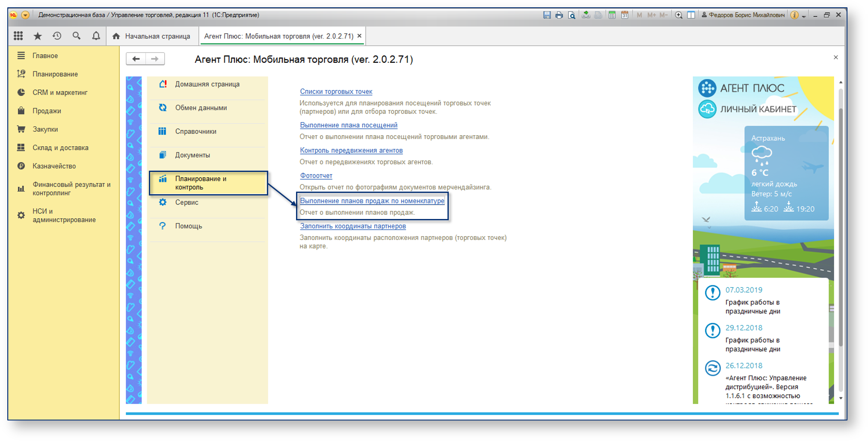Screen dimensions: 868x441
Task: Click the zoom magnifier plus icon
Action: tap(678, 15)
